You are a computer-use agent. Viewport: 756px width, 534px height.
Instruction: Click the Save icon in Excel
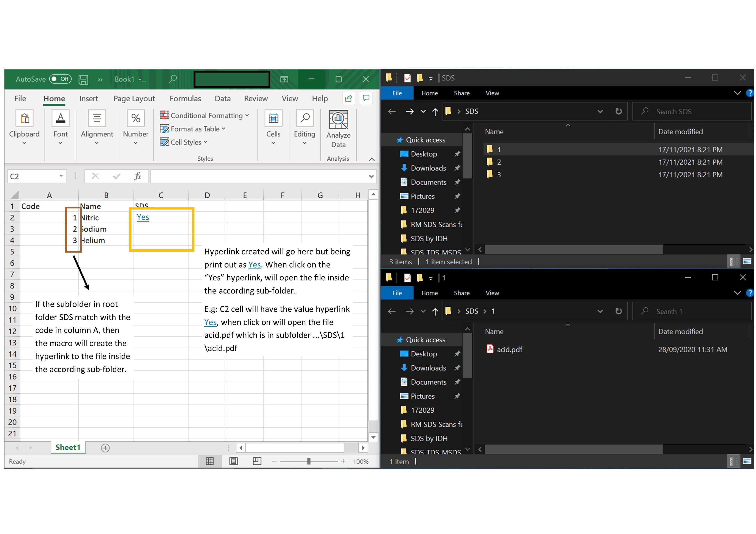(x=83, y=79)
